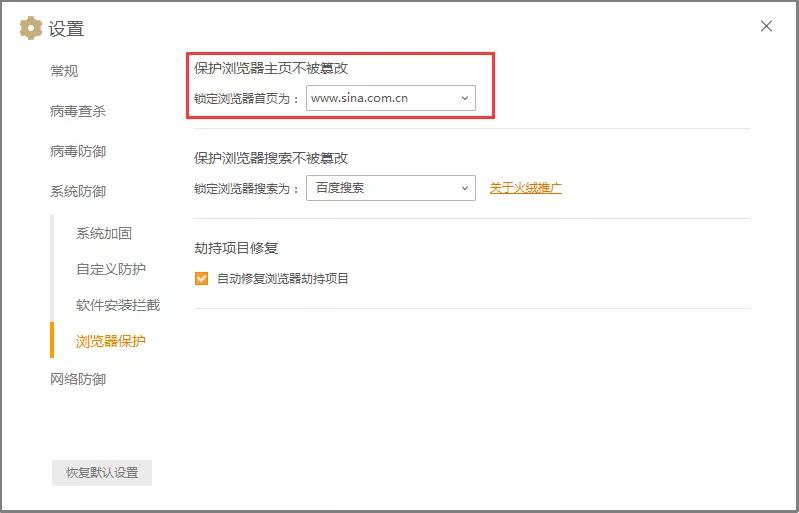Click the 劫持项目修复 heading
This screenshot has width=799, height=513.
[x=236, y=248]
